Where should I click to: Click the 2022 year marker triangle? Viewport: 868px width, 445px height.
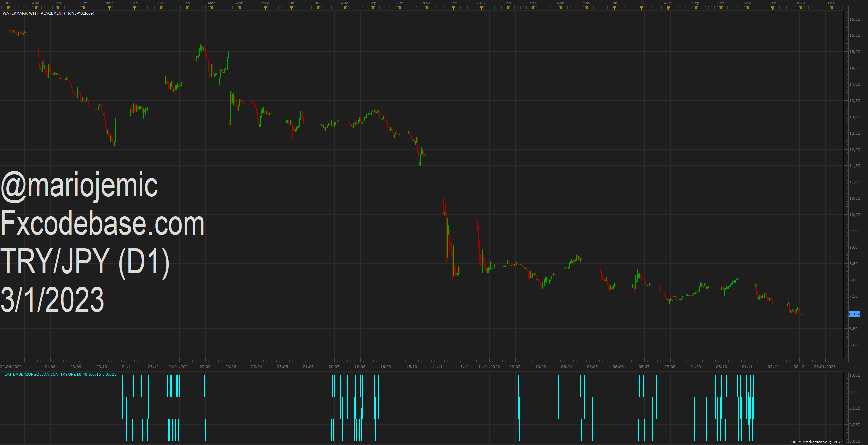[481, 8]
